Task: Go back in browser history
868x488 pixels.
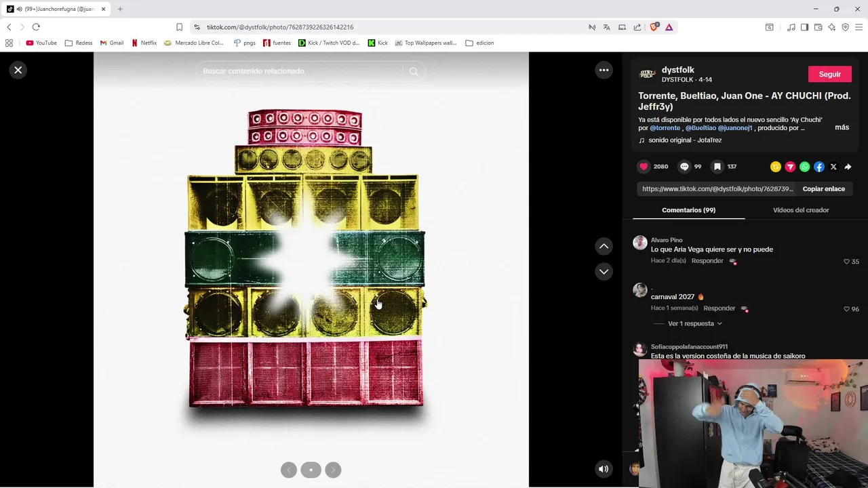Action: pos(9,27)
